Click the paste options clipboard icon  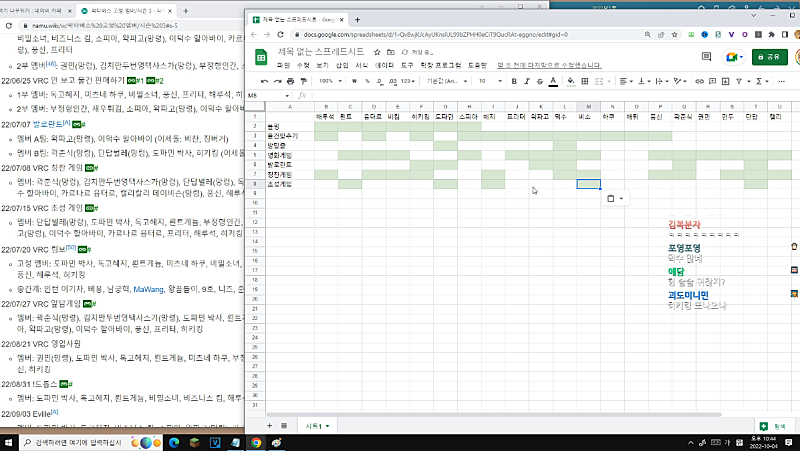click(611, 198)
